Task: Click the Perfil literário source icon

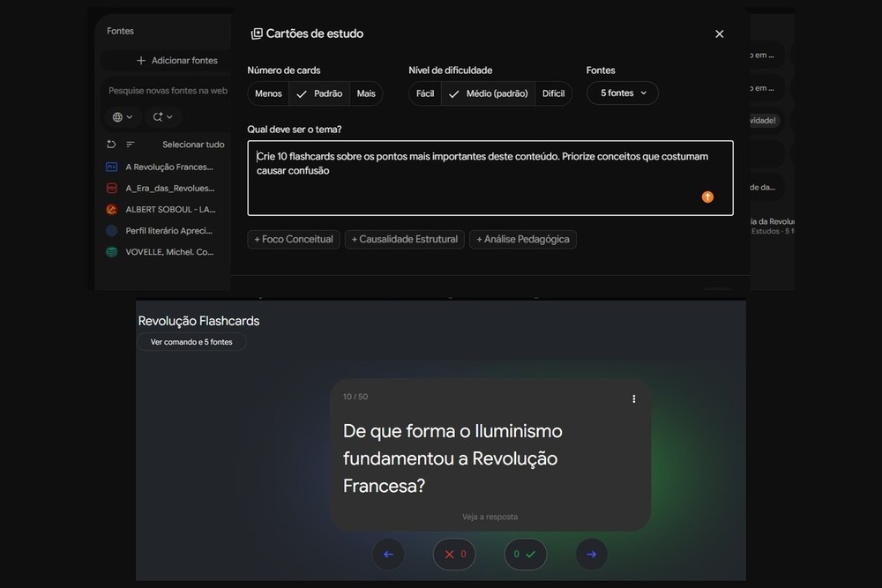Action: click(111, 231)
